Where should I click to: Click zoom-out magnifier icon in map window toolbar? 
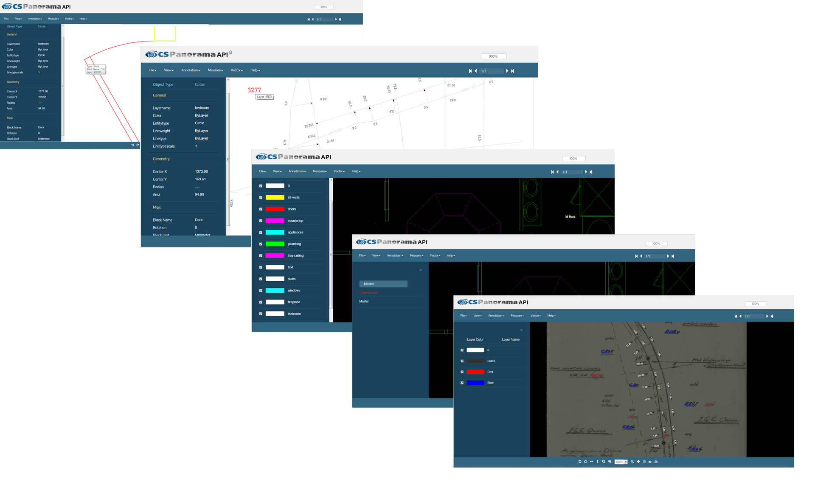pyautogui.click(x=632, y=462)
